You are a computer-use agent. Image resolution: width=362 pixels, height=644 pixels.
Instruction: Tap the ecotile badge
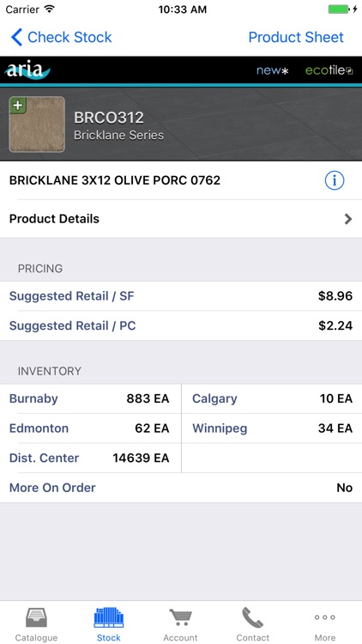point(329,70)
